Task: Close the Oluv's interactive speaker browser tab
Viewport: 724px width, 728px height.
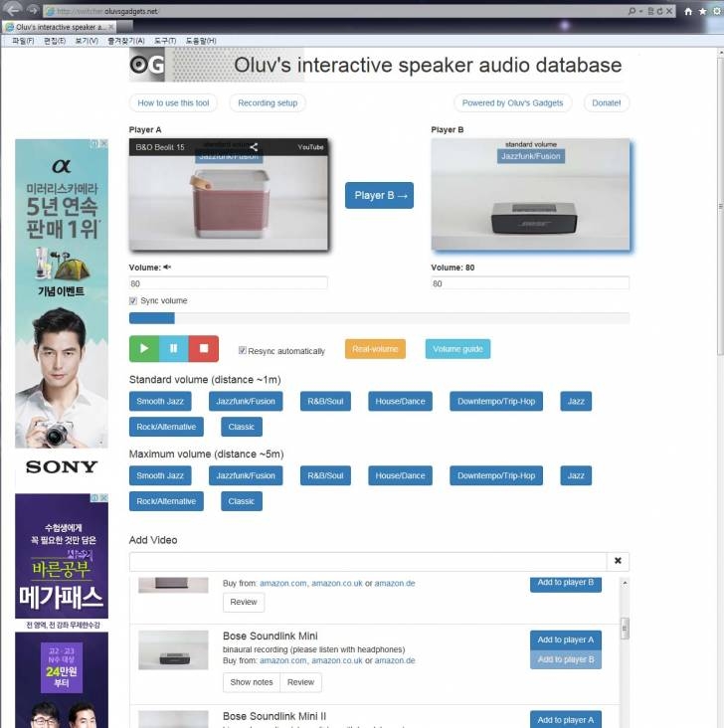Action: 111,27
